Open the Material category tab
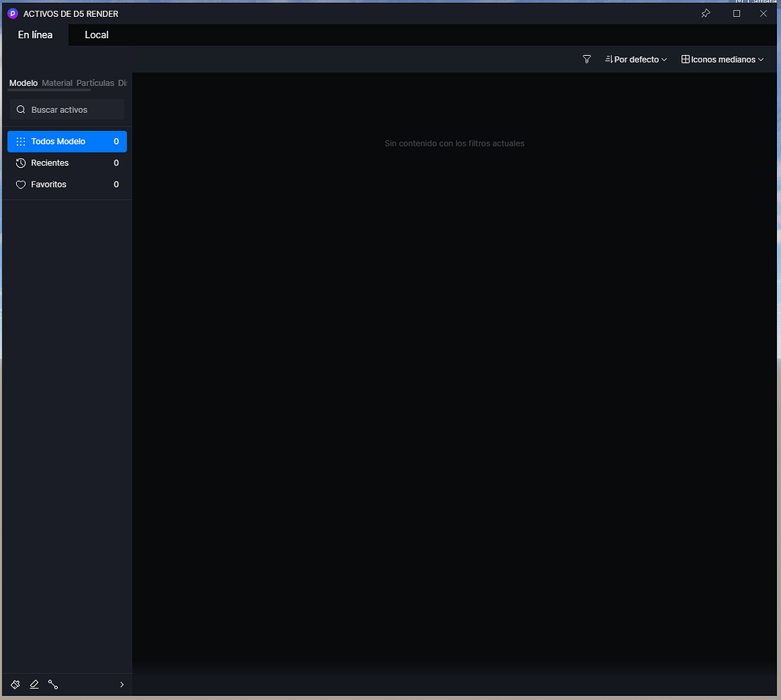 [57, 82]
